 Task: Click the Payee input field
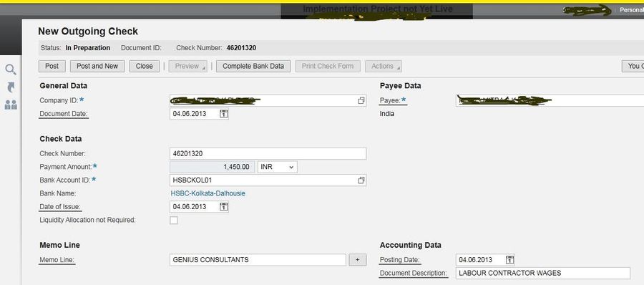point(550,100)
